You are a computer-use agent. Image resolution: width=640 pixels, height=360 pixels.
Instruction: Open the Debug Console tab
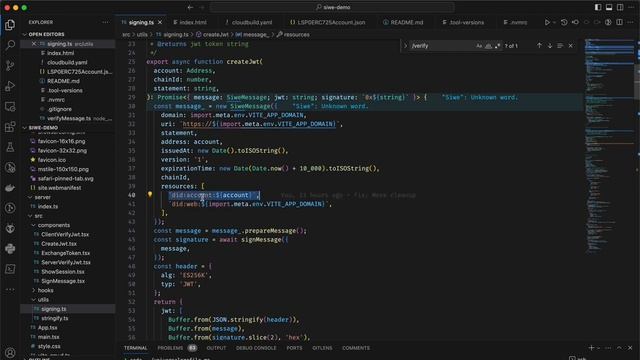pyautogui.click(x=256, y=348)
